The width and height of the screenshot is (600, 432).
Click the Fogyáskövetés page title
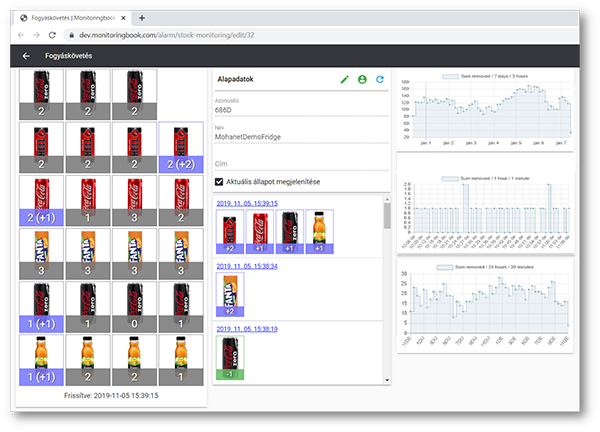point(68,56)
